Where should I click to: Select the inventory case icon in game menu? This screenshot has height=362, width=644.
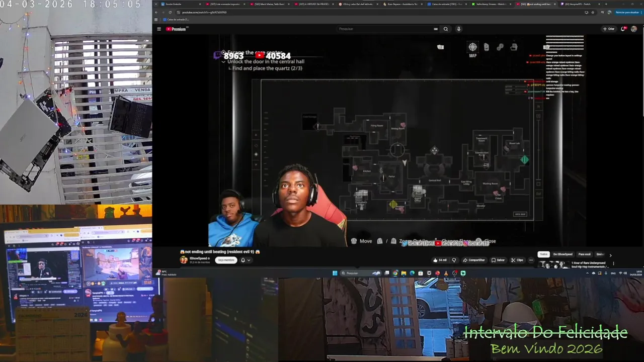point(514,47)
